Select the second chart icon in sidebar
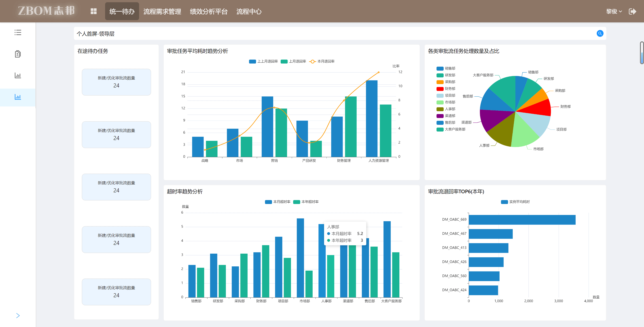Viewport: 644px width, 327px height. click(x=18, y=75)
